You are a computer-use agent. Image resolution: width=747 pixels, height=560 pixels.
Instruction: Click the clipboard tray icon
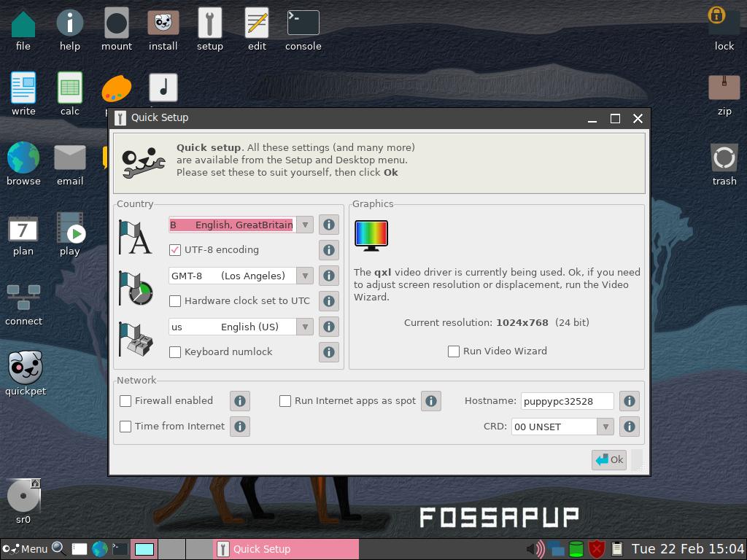click(x=617, y=549)
